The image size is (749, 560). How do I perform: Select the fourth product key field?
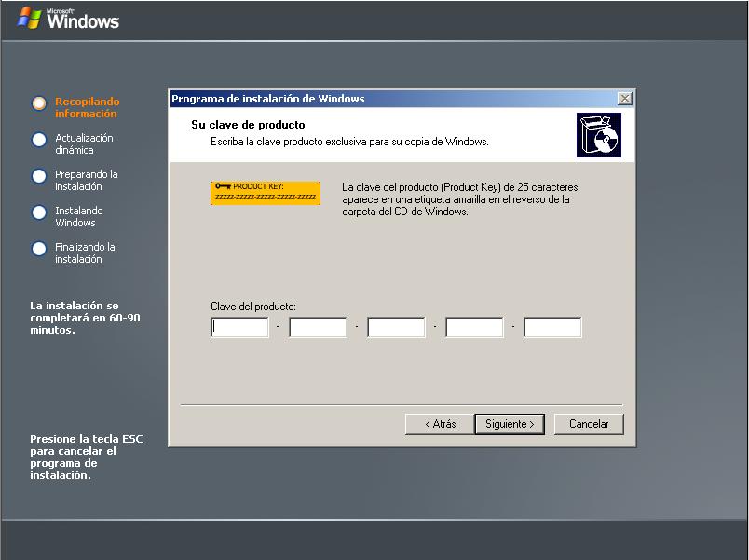[x=475, y=327]
